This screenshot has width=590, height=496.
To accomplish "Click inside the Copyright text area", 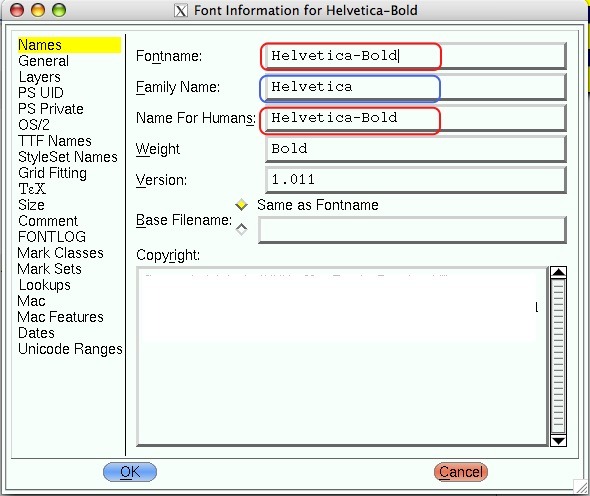I will tap(342, 356).
